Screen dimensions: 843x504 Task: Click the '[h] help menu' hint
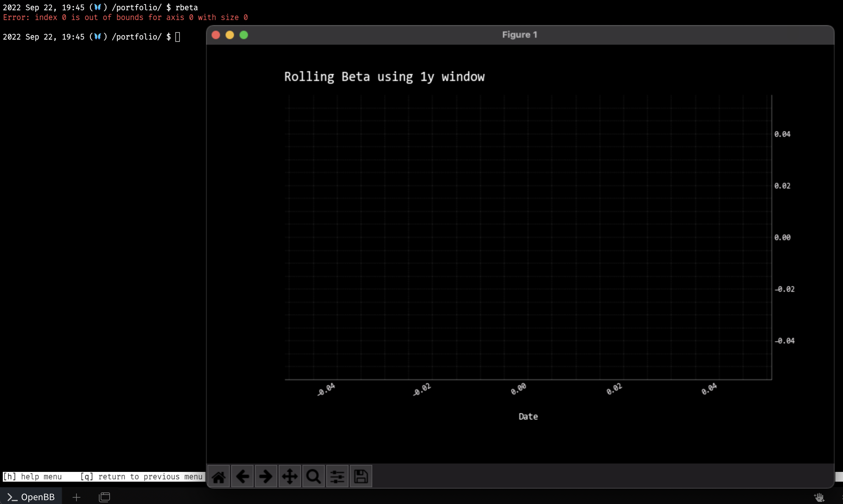(x=32, y=476)
